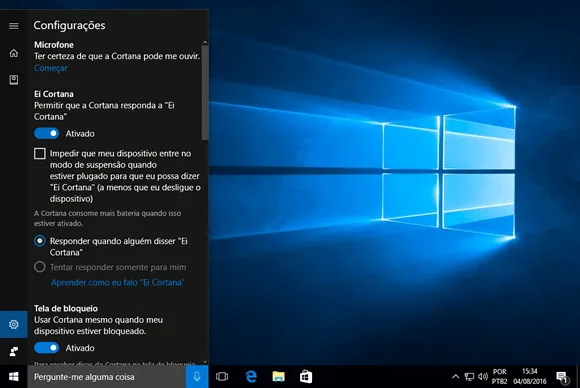The height and width of the screenshot is (388, 580).
Task: Toggle the Tela de bloqueio switch
Action: (x=47, y=348)
